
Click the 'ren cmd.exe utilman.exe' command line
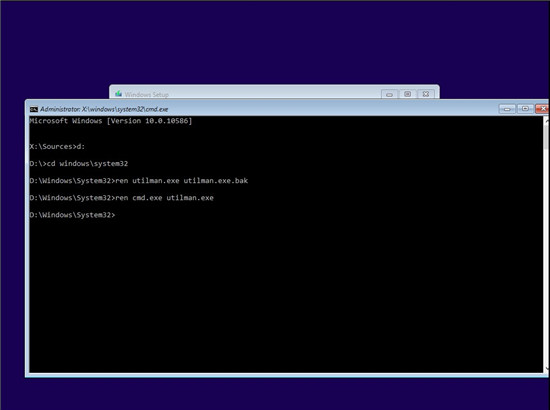[121, 197]
